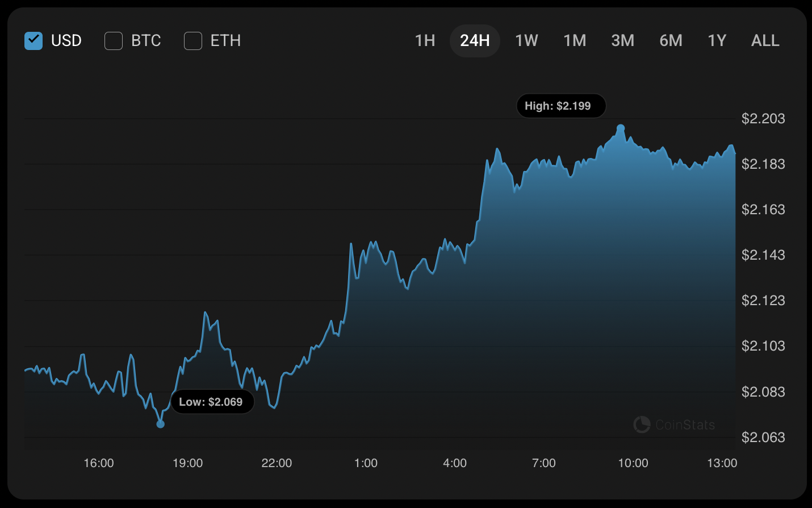
Task: View the 1Y price history
Action: 717,41
